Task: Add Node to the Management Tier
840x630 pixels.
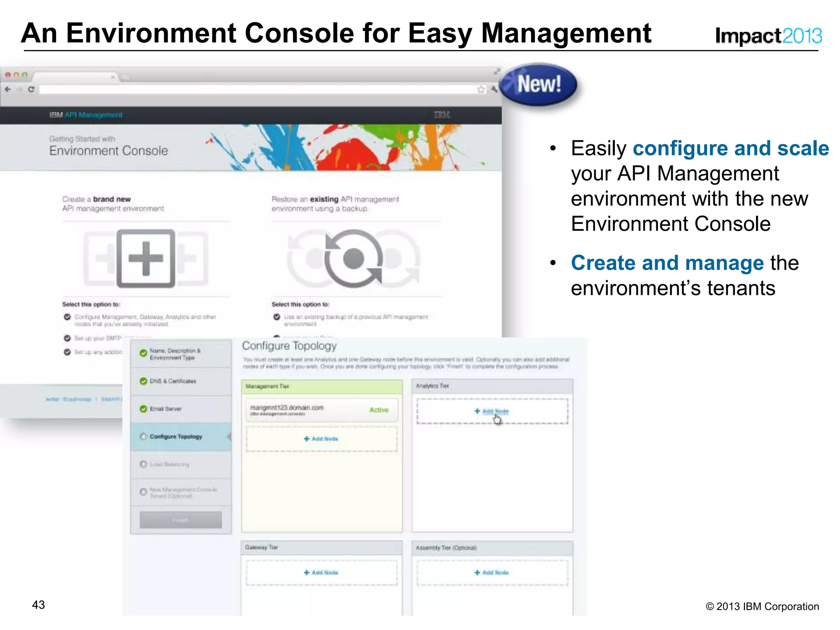Action: point(321,439)
